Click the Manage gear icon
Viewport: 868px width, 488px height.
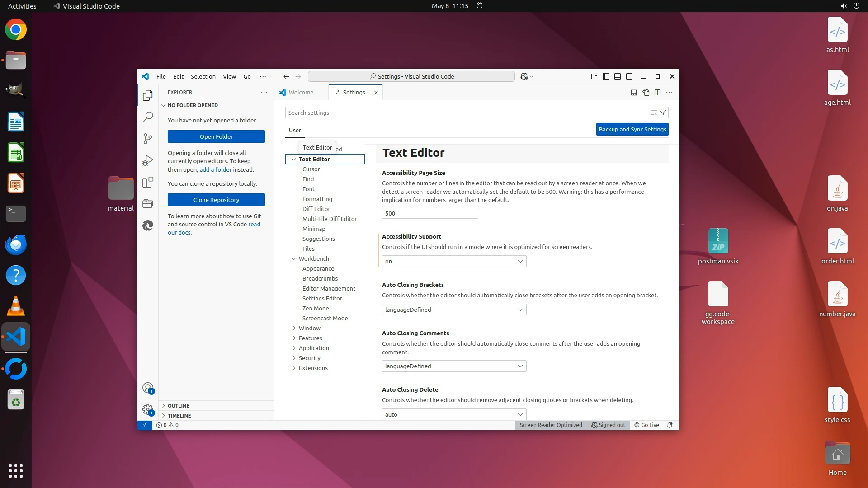click(x=148, y=409)
